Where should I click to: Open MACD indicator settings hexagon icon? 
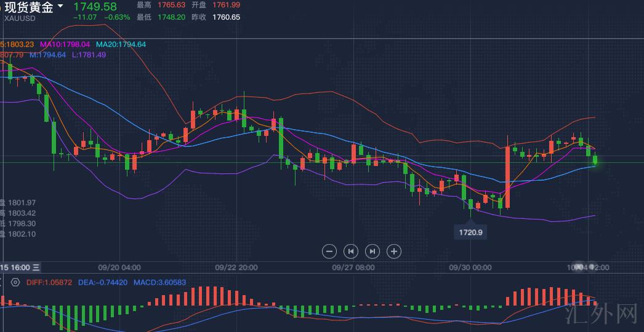point(15,282)
